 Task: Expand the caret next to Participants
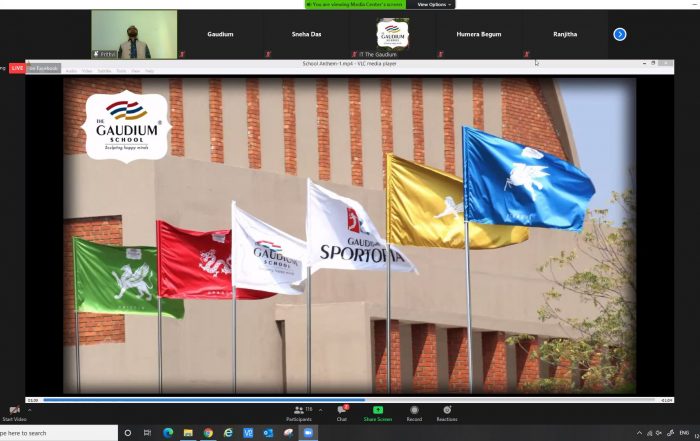click(x=321, y=410)
